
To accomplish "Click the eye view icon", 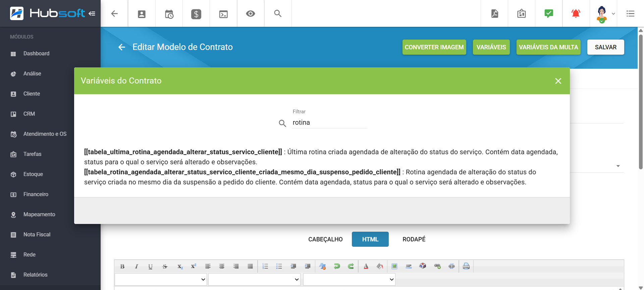I will point(251,13).
